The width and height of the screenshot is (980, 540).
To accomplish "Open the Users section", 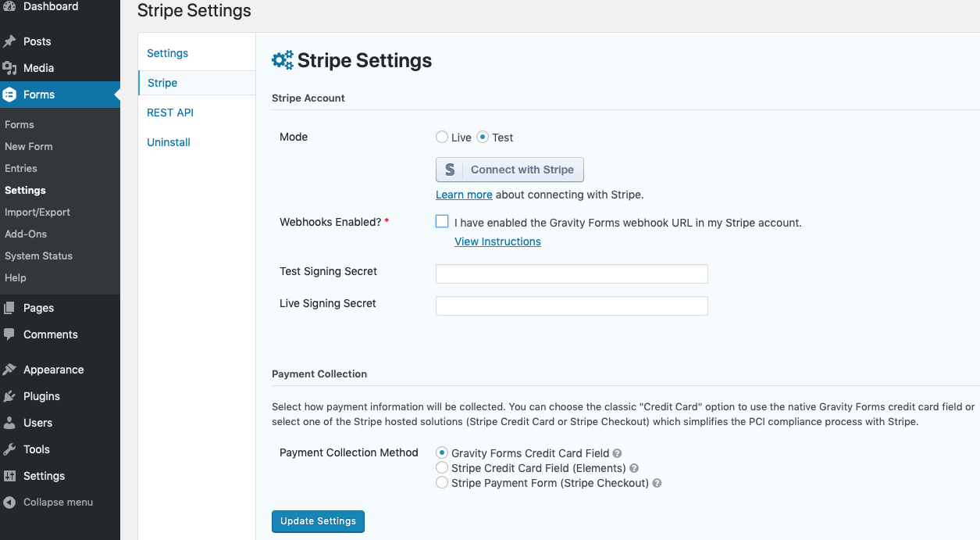I will click(36, 423).
